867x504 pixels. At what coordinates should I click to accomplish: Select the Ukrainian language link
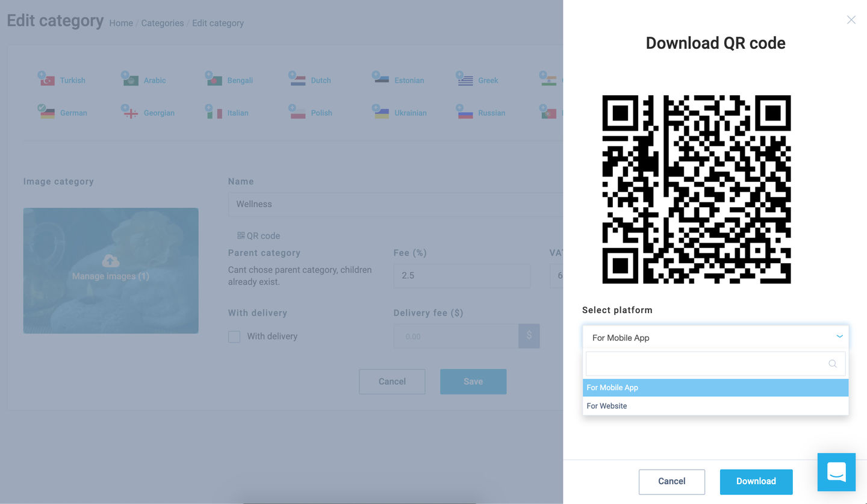tap(411, 113)
